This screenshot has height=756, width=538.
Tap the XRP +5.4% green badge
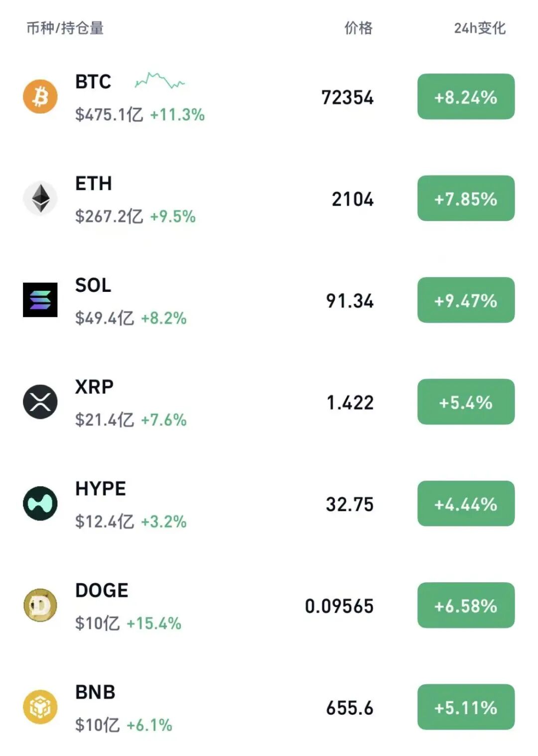point(466,402)
